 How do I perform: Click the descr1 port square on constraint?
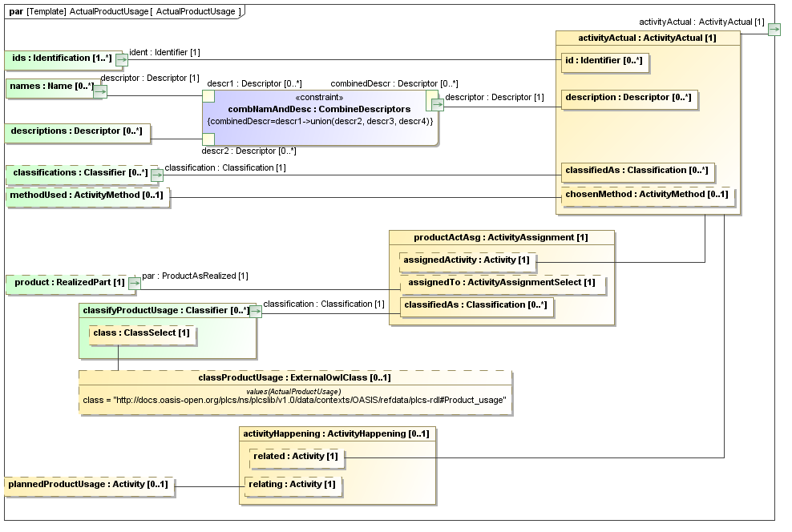[x=208, y=96]
